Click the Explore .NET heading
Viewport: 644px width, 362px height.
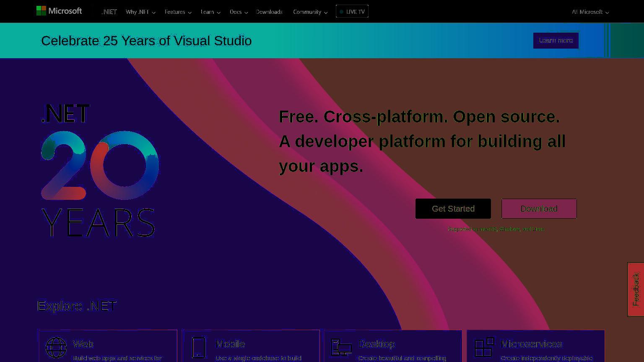77,306
